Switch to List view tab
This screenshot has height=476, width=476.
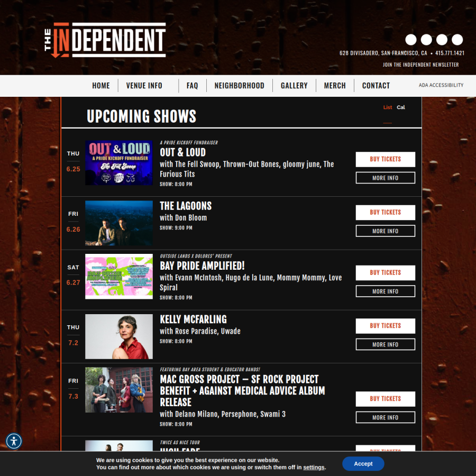tap(387, 107)
